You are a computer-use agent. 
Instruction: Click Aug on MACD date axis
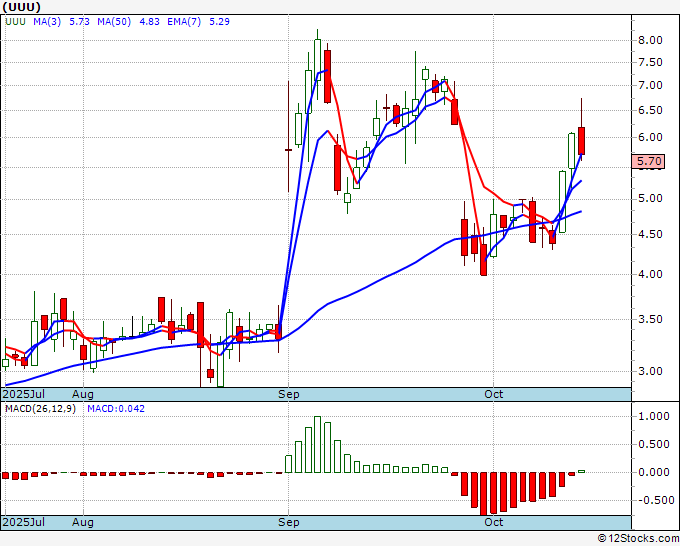(x=83, y=522)
